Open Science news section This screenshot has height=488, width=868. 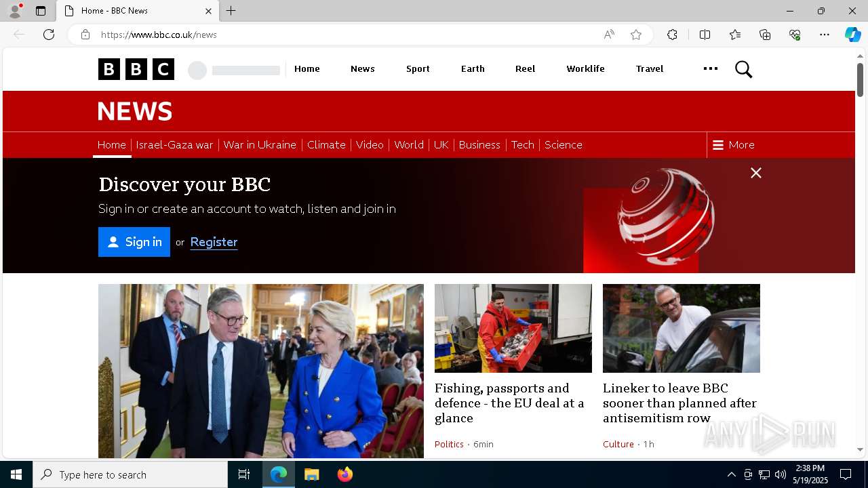point(564,145)
